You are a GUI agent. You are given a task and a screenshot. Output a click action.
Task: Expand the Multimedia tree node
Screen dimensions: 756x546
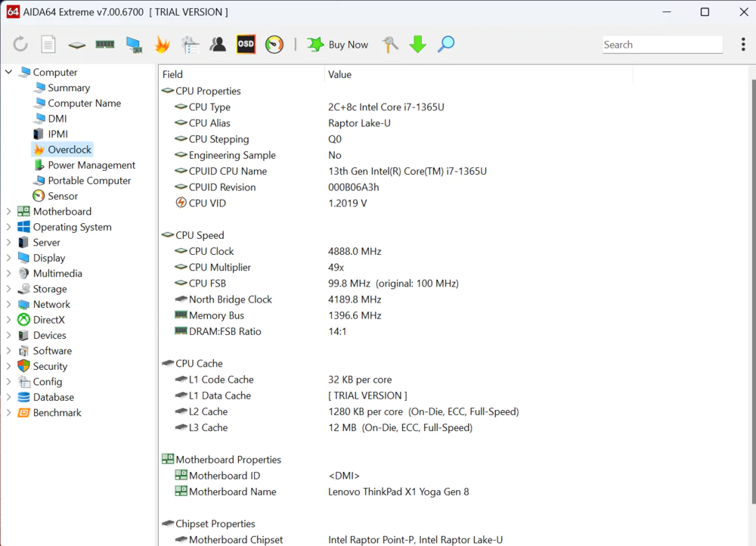coord(8,273)
